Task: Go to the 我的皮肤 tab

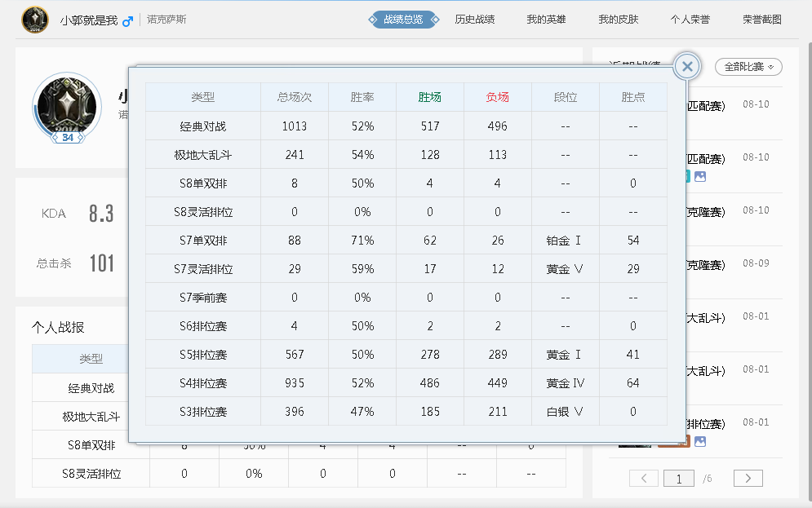Action: (618, 20)
